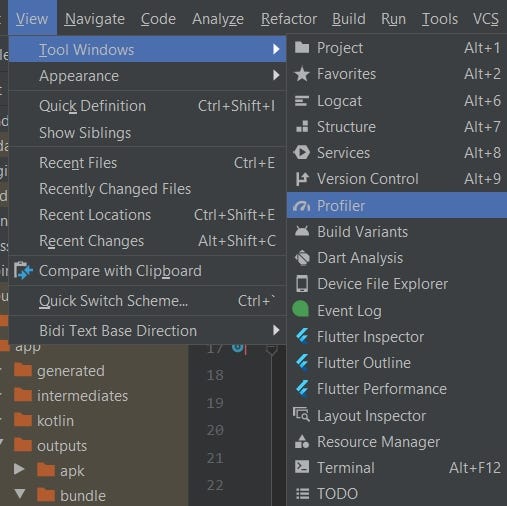The image size is (507, 506).
Task: Select the intermediates folder
Action: pyautogui.click(x=82, y=396)
